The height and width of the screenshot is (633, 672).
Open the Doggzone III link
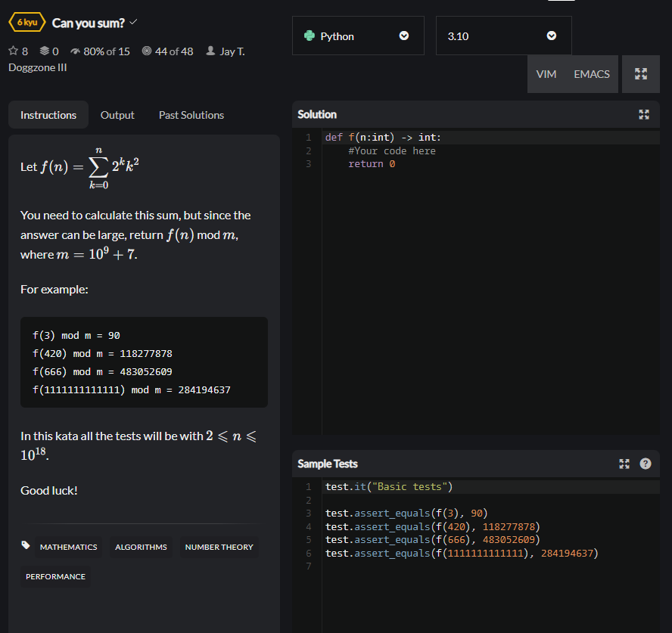tap(38, 67)
